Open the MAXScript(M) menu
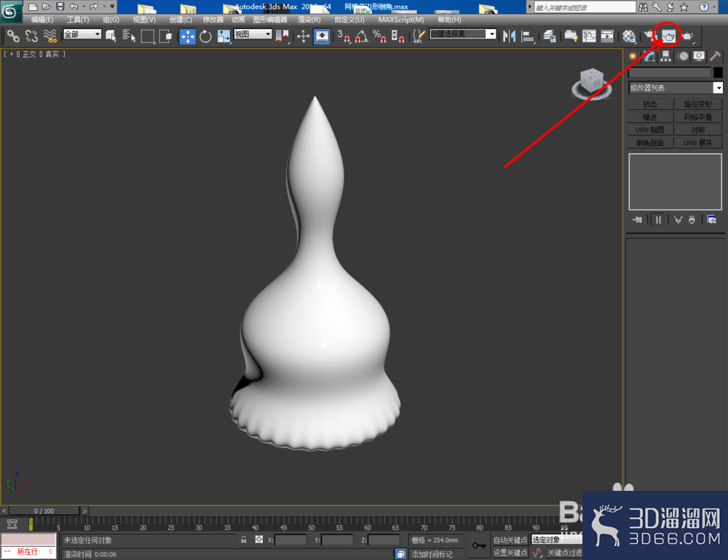The image size is (728, 560). pyautogui.click(x=401, y=20)
